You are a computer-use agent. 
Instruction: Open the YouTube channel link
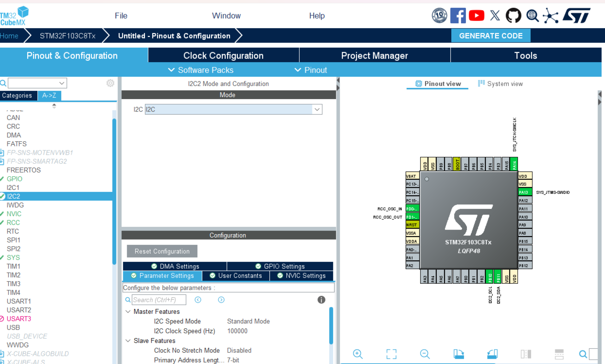tap(477, 15)
